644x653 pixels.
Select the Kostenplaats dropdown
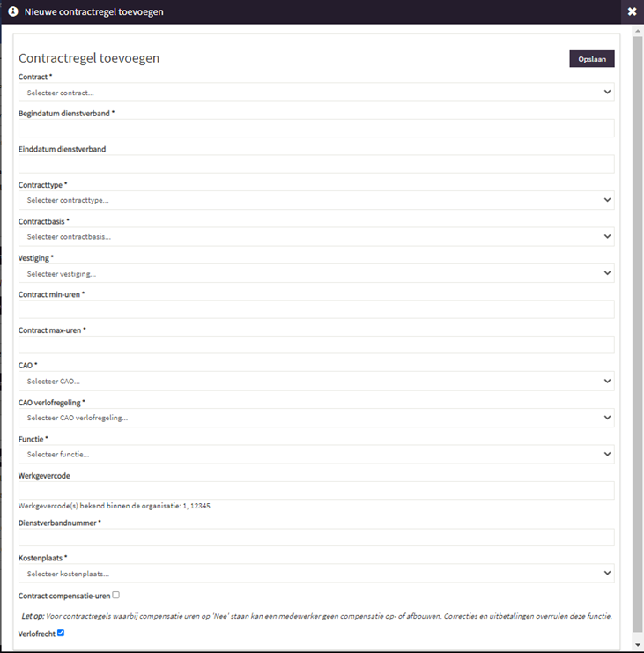click(x=316, y=573)
